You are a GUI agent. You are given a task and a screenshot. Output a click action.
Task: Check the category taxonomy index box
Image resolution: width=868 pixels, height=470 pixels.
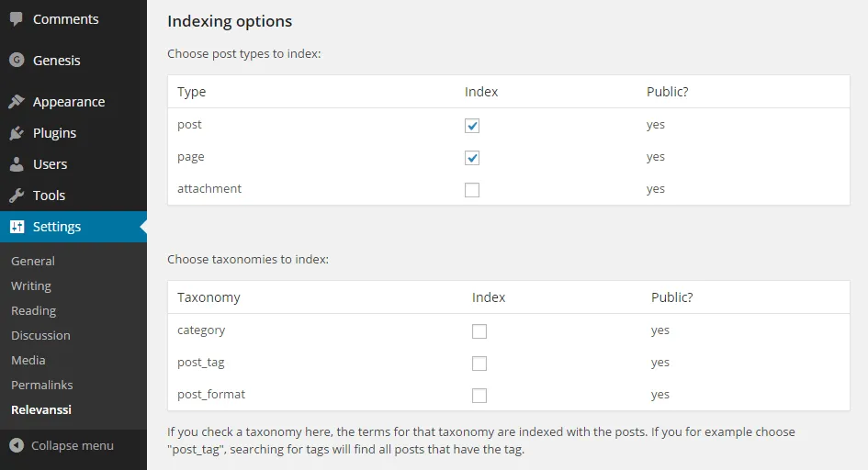pos(479,331)
